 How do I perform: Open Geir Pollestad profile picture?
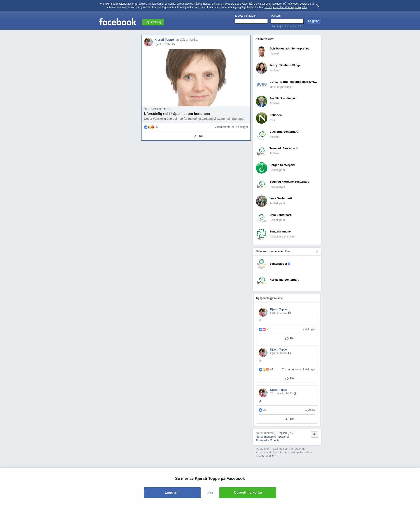[x=261, y=51]
